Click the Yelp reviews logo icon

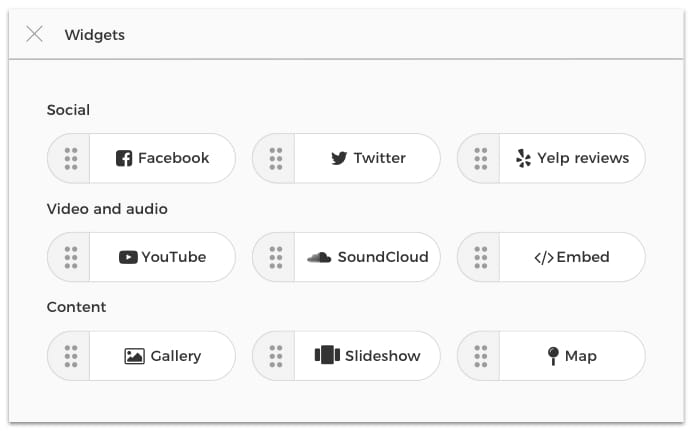coord(523,158)
